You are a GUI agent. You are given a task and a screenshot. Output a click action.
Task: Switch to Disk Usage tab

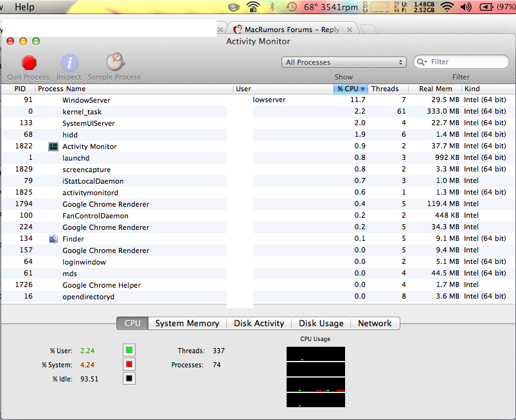(x=321, y=323)
